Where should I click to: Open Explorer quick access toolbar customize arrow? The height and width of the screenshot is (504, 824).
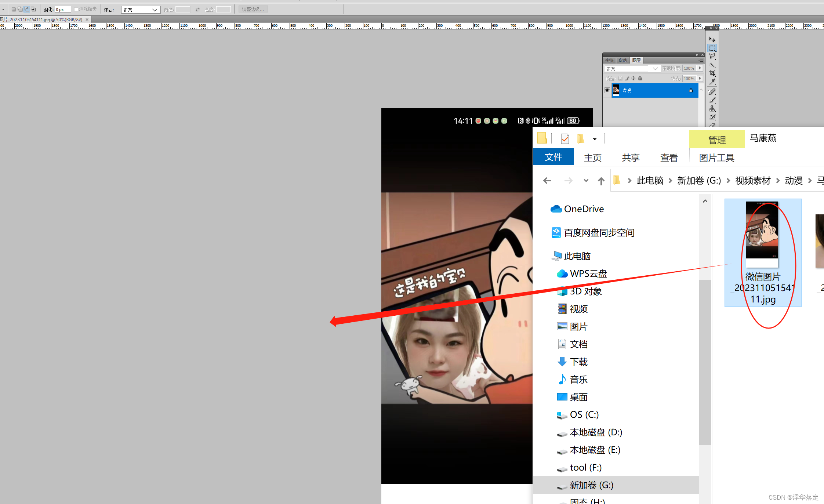point(595,139)
